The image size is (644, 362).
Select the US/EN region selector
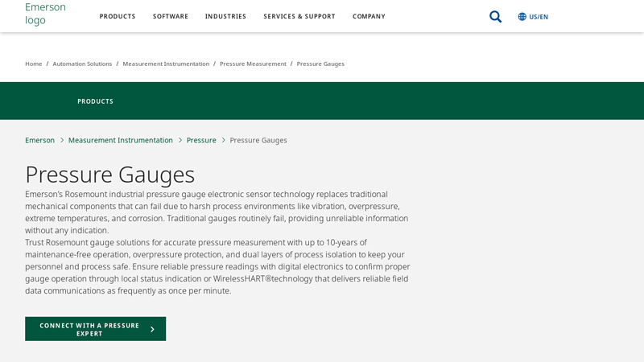click(539, 17)
